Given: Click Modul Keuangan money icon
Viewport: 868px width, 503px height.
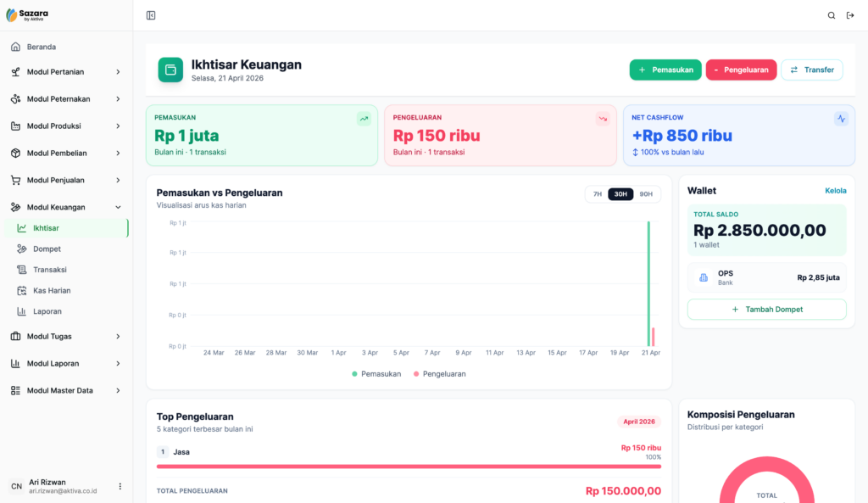Looking at the screenshot, I should [15, 207].
